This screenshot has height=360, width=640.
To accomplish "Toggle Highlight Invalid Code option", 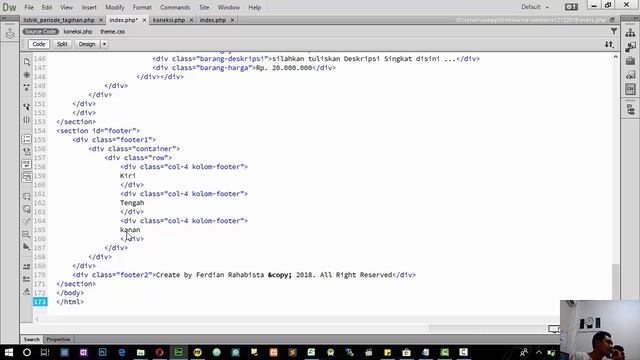I will click(x=27, y=151).
